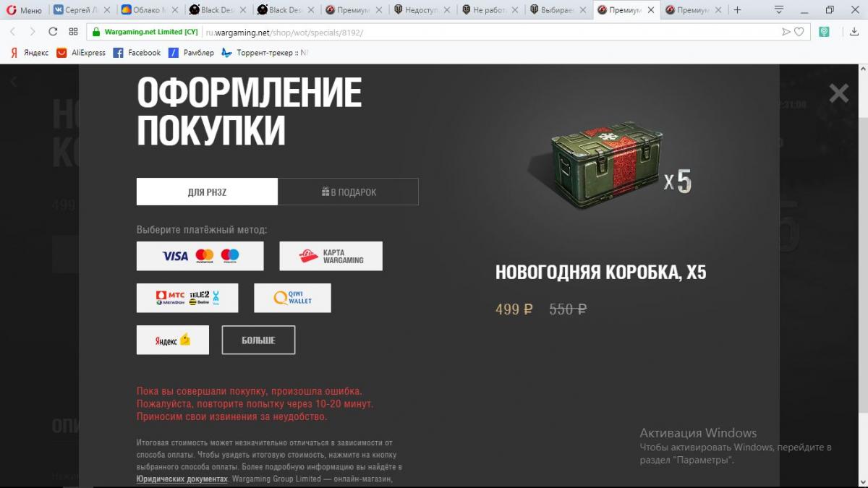
Task: Choose Карта Wargaming payment method
Action: pos(331,256)
